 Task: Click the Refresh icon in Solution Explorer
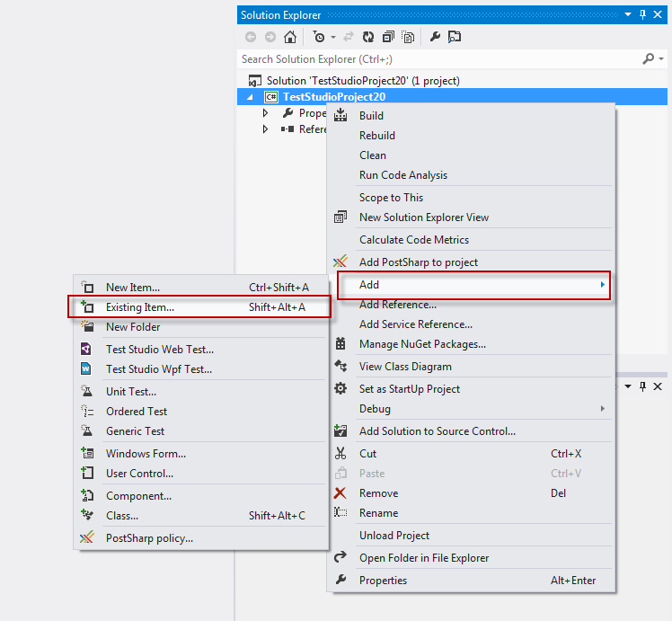pos(368,37)
